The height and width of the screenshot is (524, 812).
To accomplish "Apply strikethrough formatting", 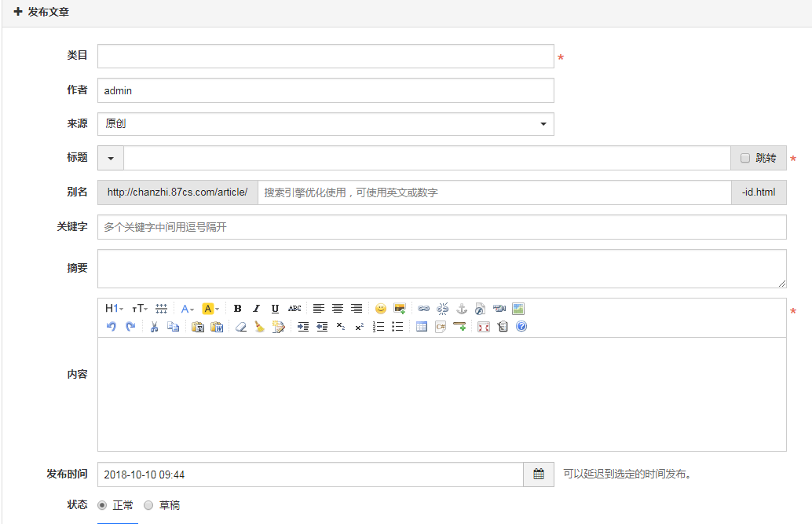I will (294, 309).
